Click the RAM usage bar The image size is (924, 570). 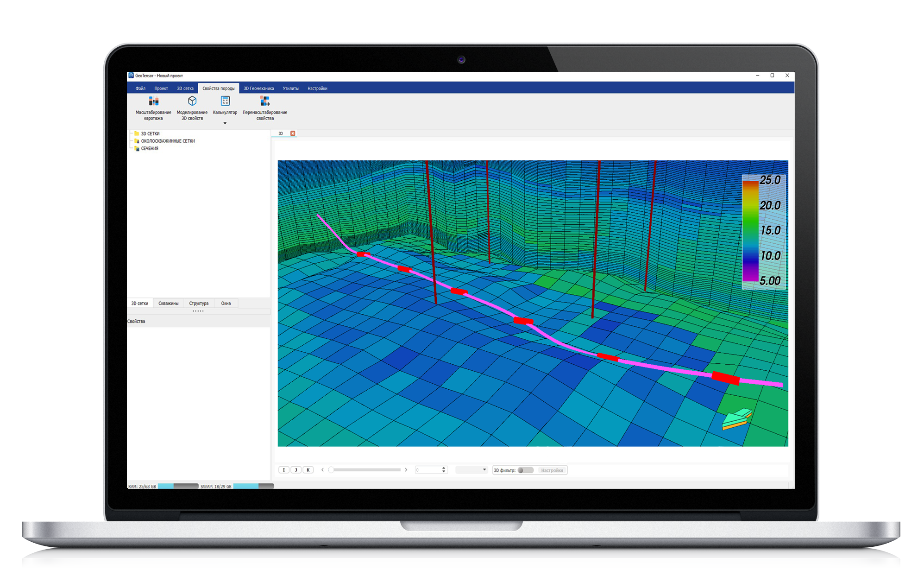point(178,486)
